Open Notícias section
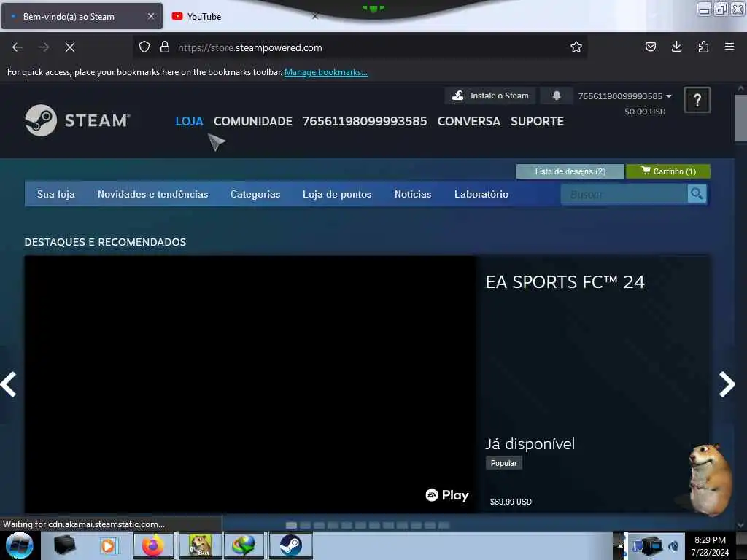Viewport: 747px width, 560px height. point(413,194)
